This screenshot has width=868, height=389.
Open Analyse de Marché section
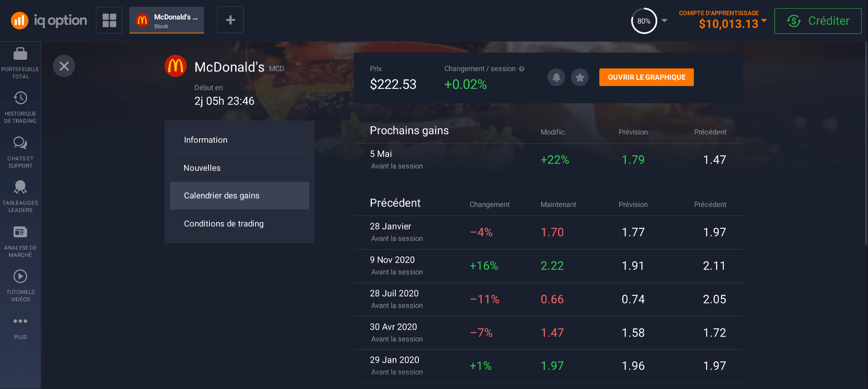click(20, 232)
